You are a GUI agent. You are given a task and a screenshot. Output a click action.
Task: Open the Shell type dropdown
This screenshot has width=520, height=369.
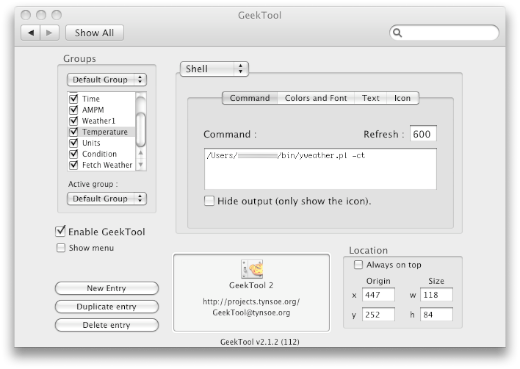click(x=214, y=69)
